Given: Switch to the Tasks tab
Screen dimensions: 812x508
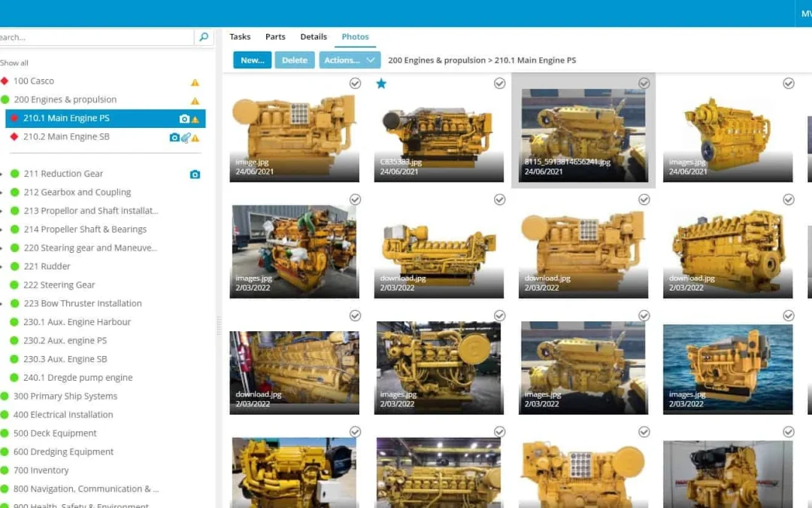Looking at the screenshot, I should (x=240, y=37).
